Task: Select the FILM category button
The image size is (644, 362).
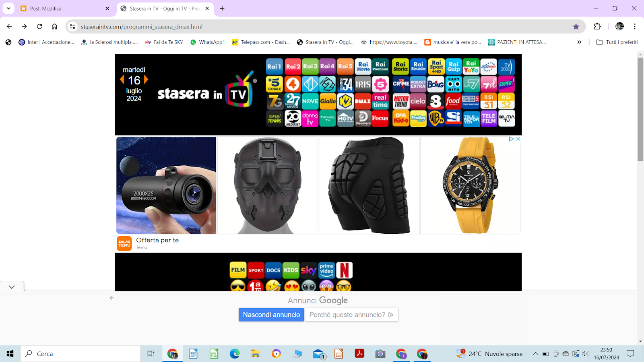Action: [238, 270]
